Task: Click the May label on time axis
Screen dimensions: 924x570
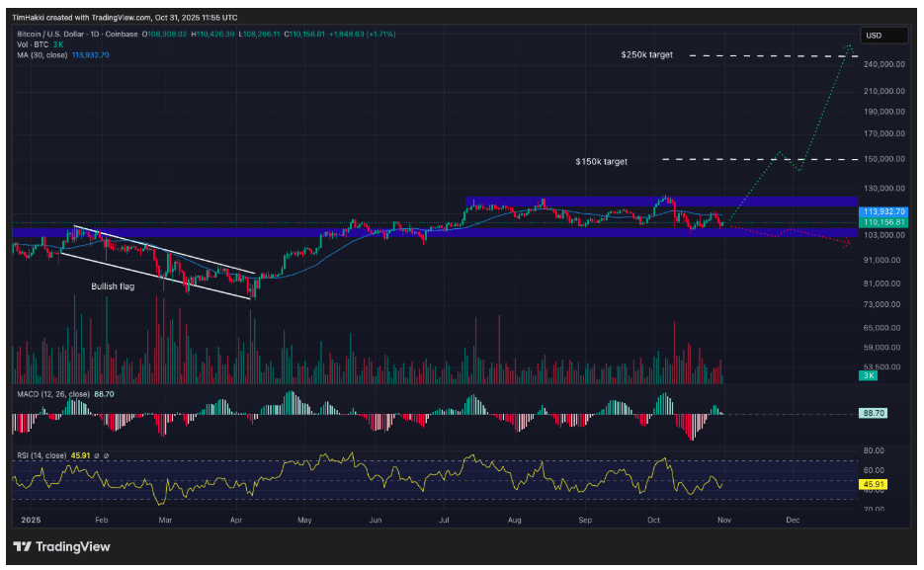Action: [304, 520]
